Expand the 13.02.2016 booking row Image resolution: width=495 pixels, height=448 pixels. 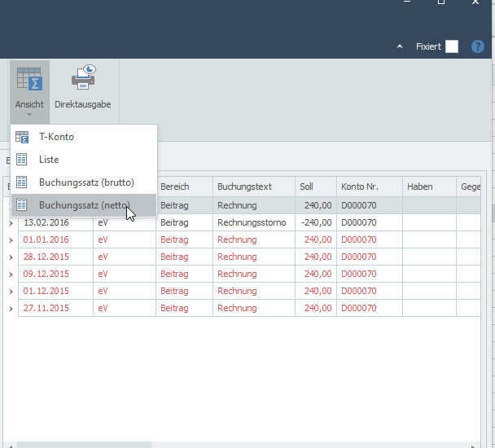(11, 223)
